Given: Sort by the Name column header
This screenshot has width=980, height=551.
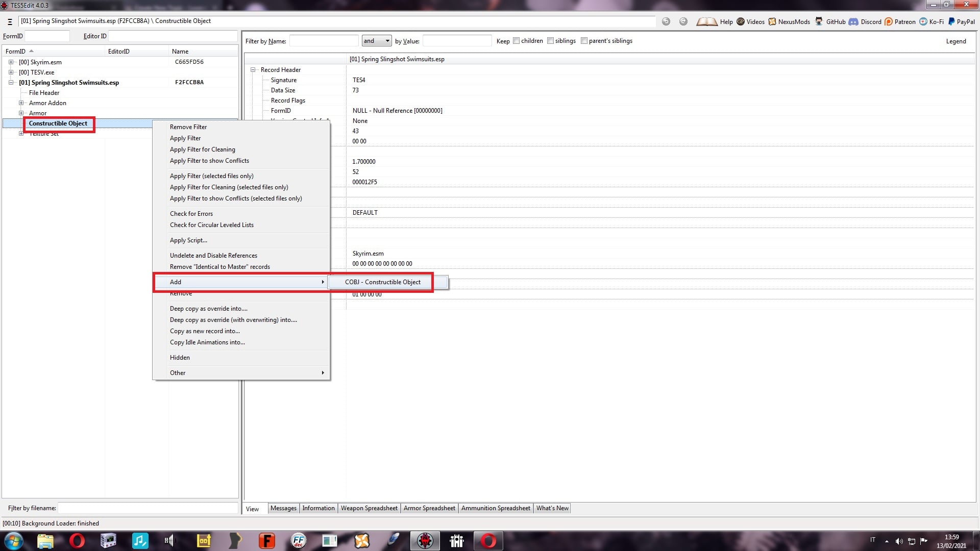Looking at the screenshot, I should pyautogui.click(x=203, y=52).
